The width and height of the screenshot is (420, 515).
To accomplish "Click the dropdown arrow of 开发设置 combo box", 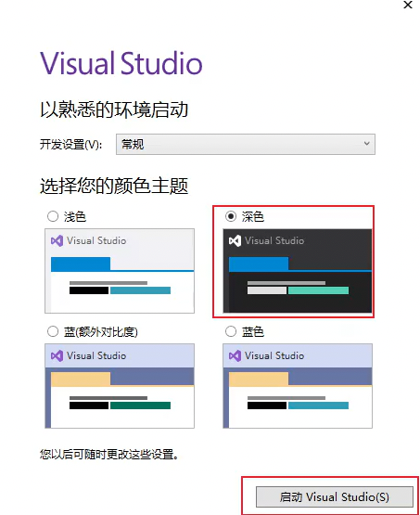I will (x=366, y=144).
